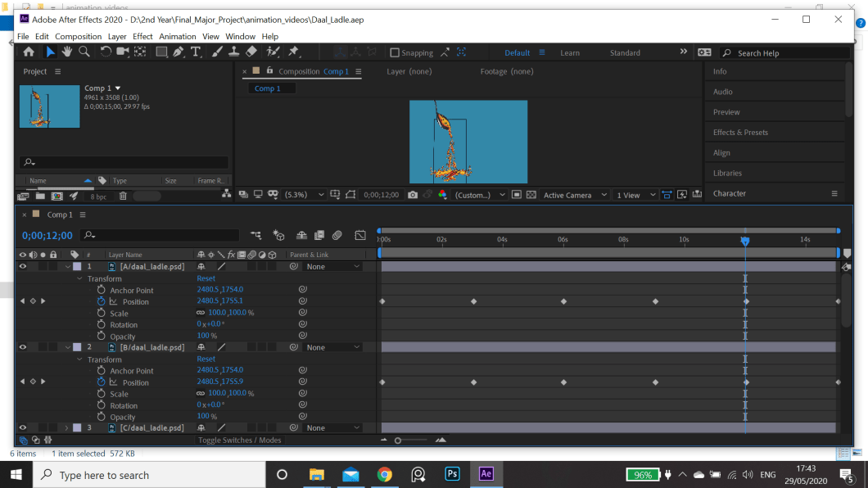Select the Pen tool
Viewport: 868px width, 488px height.
pyautogui.click(x=179, y=52)
